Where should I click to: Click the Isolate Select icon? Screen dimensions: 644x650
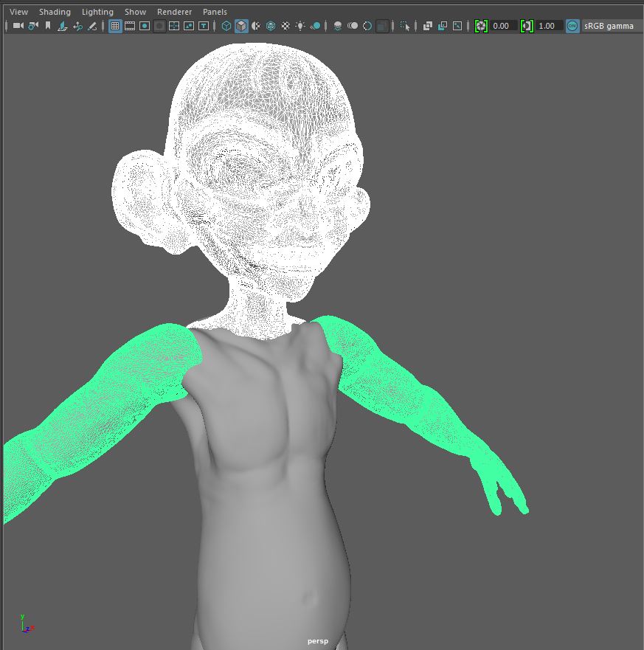point(406,26)
